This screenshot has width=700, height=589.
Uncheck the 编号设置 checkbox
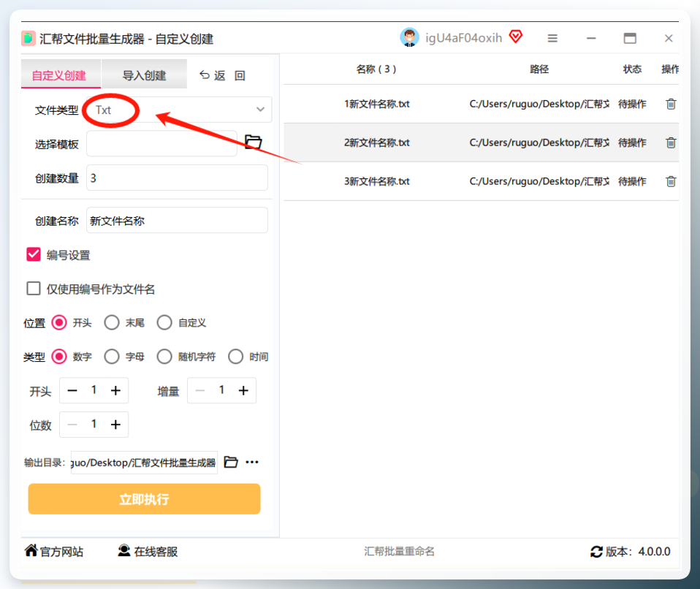point(34,254)
